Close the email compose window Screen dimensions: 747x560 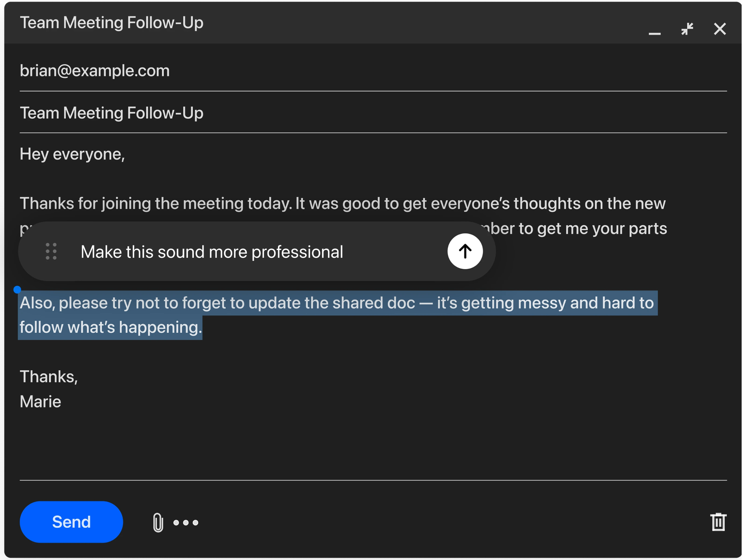[719, 29]
